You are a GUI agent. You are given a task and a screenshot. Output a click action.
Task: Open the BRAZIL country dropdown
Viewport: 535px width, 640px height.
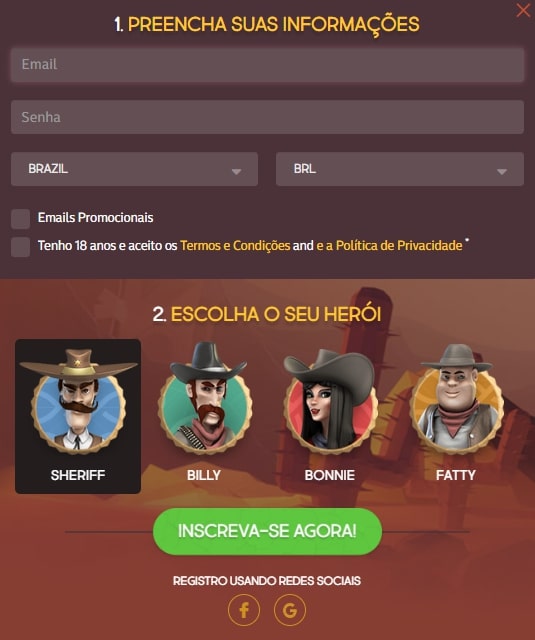pos(134,169)
